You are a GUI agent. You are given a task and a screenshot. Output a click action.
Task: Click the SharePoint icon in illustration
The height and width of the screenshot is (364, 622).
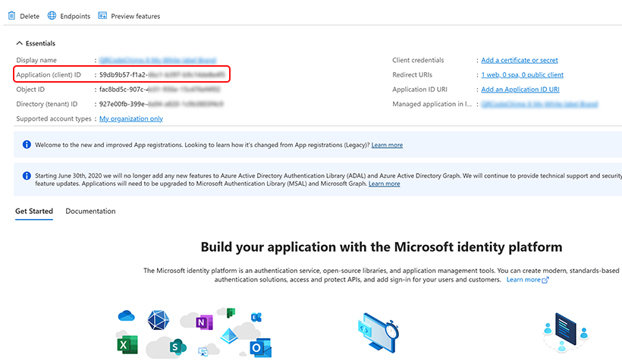177,347
